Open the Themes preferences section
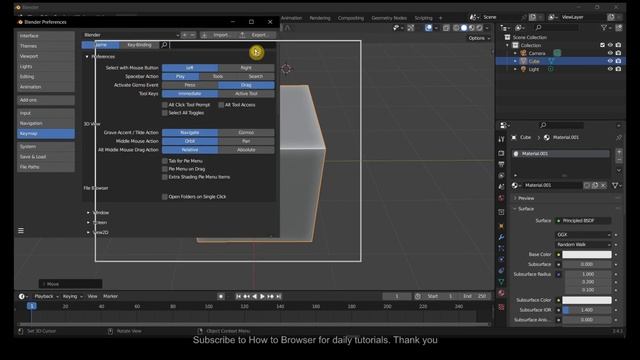This screenshot has height=360, width=640. 46,46
